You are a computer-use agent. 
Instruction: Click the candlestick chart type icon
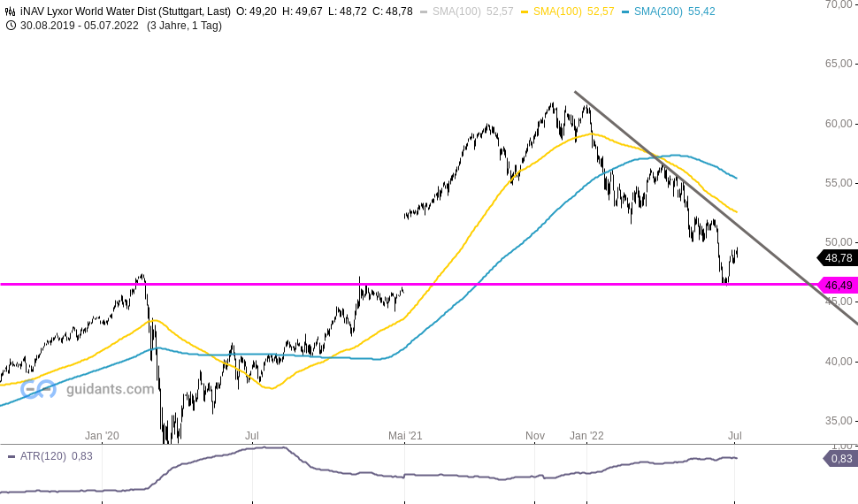(10, 11)
